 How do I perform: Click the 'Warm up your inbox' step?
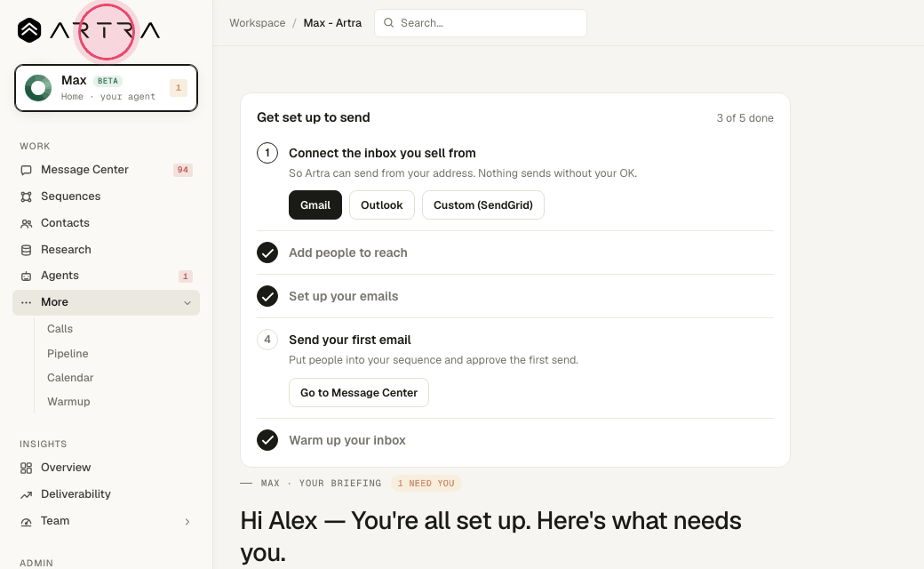[x=347, y=440]
